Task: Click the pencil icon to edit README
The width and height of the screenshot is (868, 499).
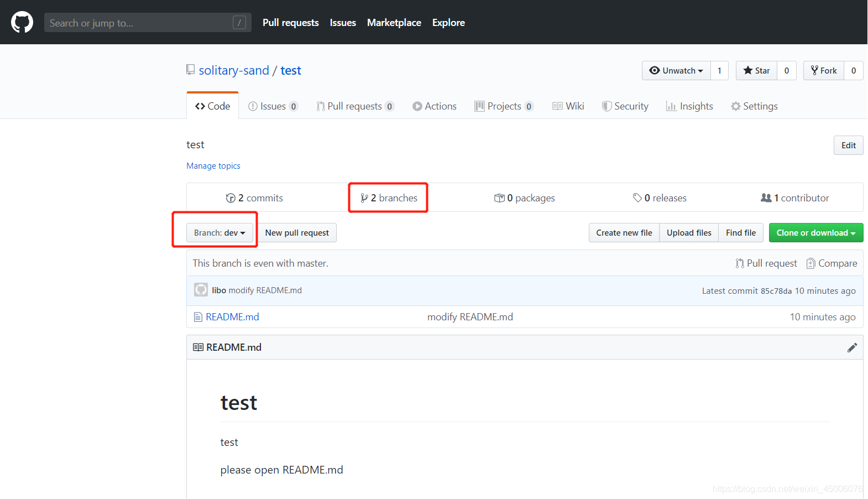Action: point(852,347)
